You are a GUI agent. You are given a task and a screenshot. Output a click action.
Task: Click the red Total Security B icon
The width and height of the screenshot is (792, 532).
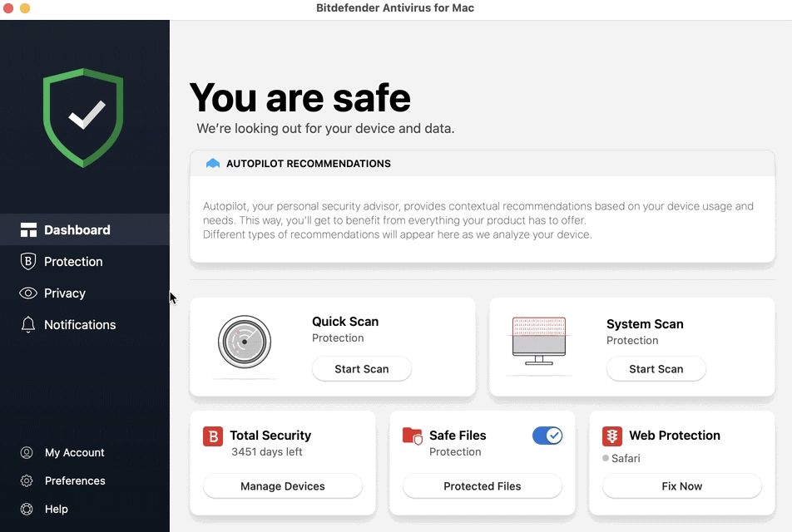click(213, 436)
